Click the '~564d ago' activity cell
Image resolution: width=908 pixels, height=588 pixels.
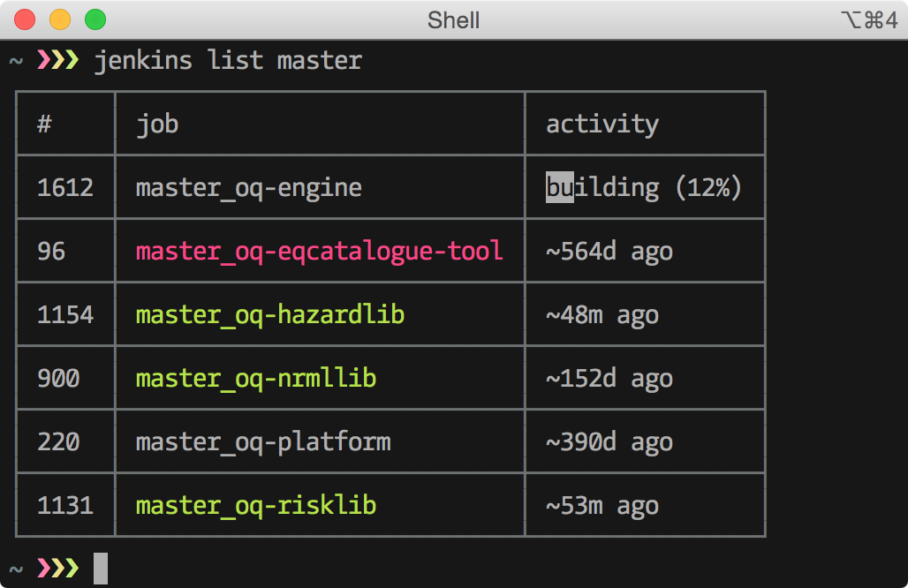(609, 252)
